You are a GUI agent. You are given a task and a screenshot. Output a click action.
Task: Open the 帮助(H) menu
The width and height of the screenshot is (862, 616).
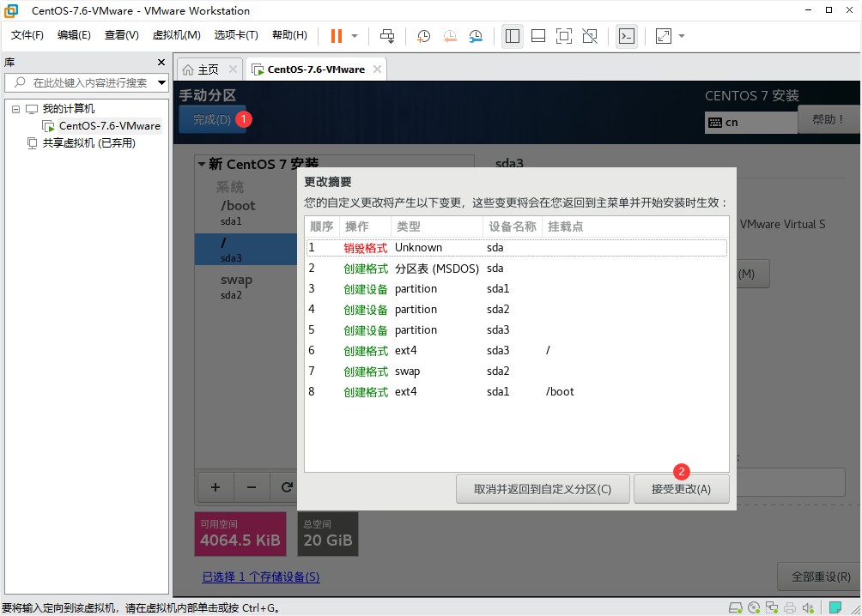(289, 35)
